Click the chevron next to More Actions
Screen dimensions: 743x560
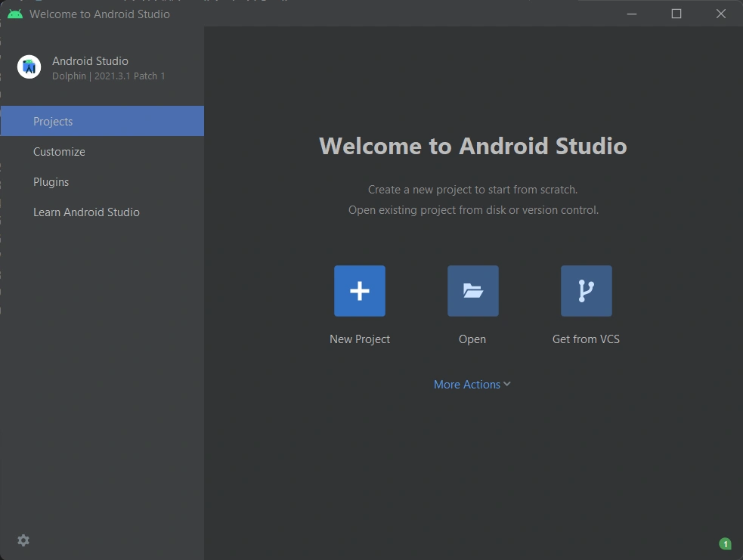[507, 384]
